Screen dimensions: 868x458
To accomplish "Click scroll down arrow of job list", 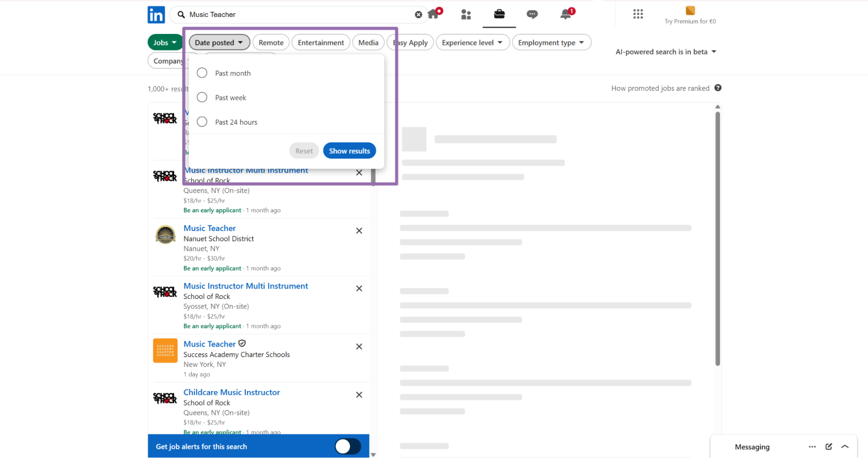I will coord(373,455).
